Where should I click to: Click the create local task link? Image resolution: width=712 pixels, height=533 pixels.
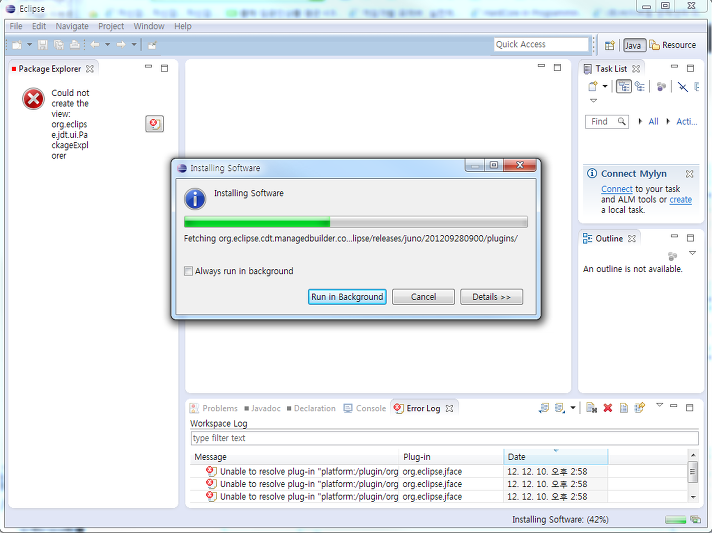click(x=681, y=200)
